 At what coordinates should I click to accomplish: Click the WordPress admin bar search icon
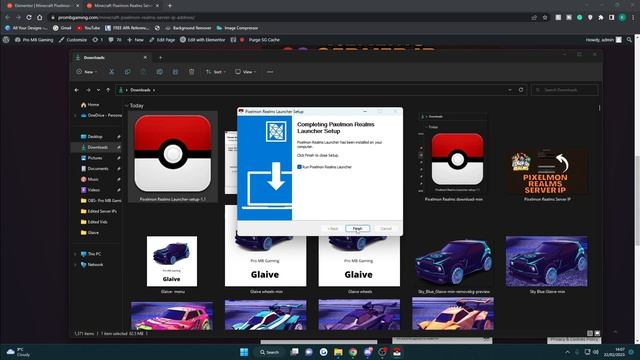click(629, 40)
